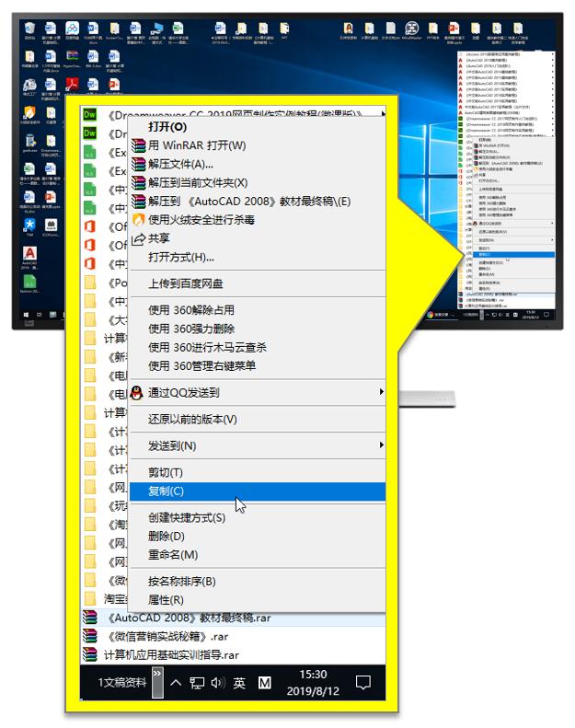Expand arrow at Dreamweaver CC 2019 row end

[x=383, y=114]
